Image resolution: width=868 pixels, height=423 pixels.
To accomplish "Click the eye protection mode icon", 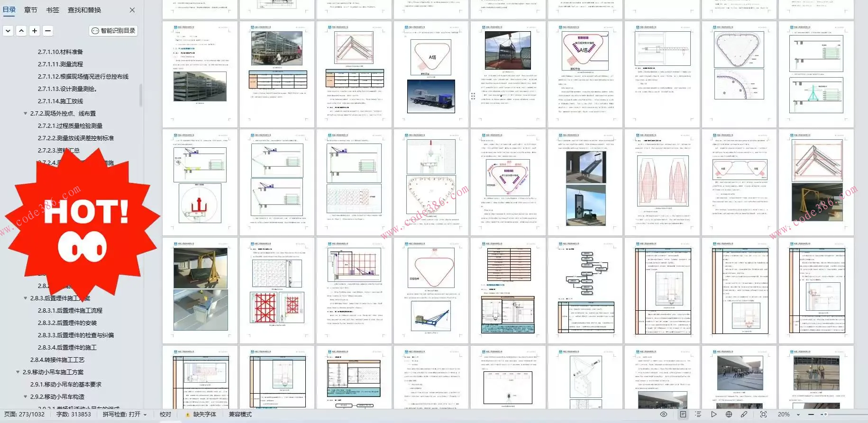I will point(664,414).
